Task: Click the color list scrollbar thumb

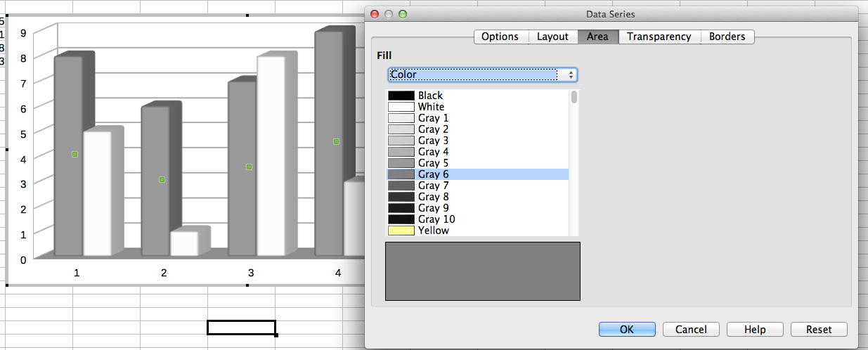Action: click(x=574, y=97)
